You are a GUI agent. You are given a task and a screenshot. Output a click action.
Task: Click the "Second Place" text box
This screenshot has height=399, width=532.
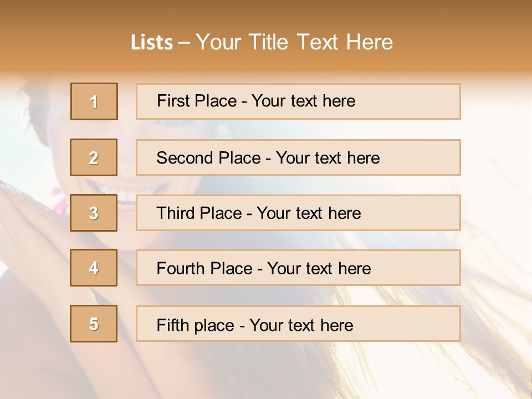point(298,157)
